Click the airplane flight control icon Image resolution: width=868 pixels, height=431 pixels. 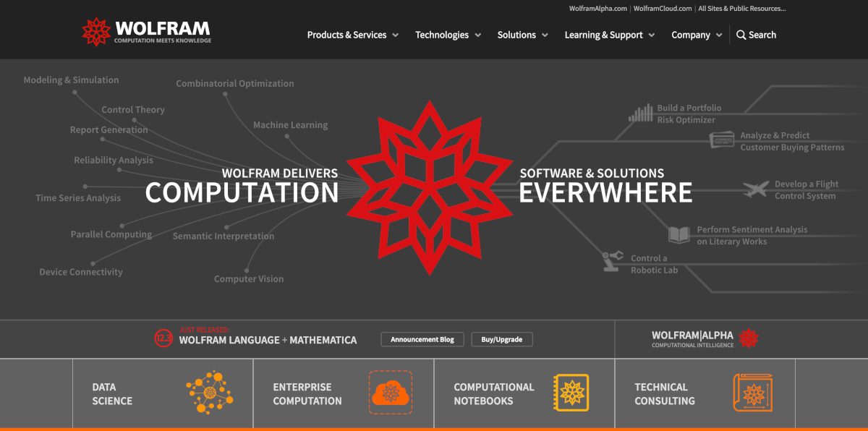pyautogui.click(x=756, y=189)
